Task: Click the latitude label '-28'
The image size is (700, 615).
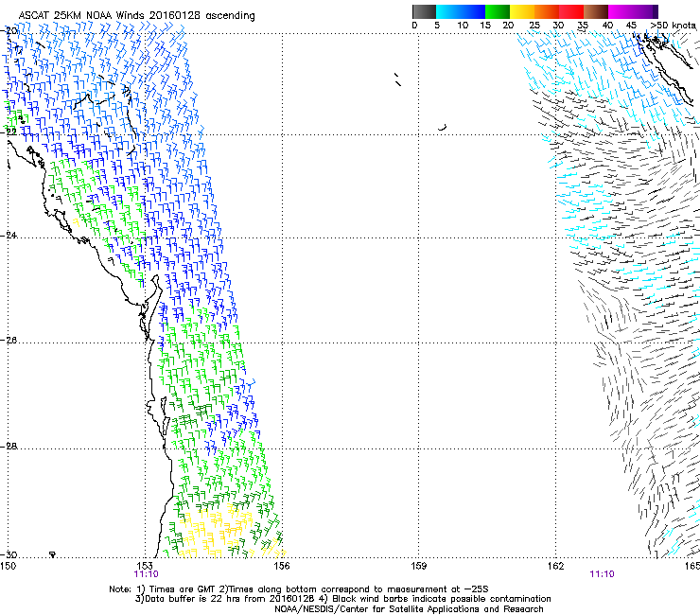Action: (9, 447)
